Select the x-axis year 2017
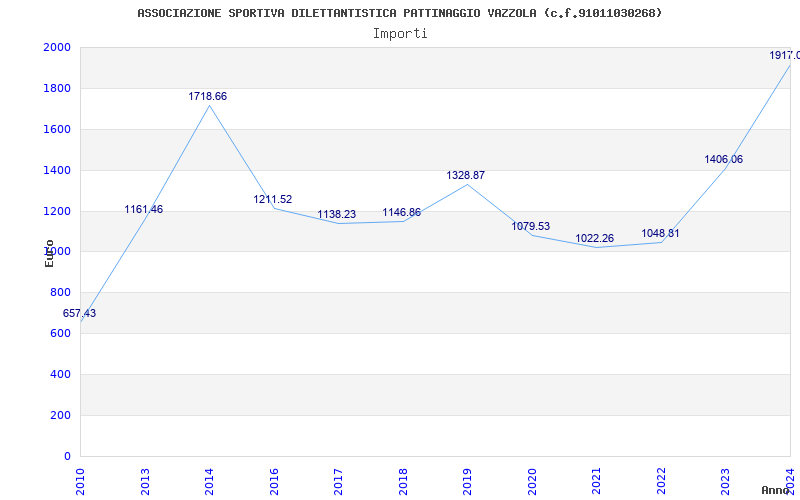Viewport: 800px width, 500px height. [x=338, y=482]
